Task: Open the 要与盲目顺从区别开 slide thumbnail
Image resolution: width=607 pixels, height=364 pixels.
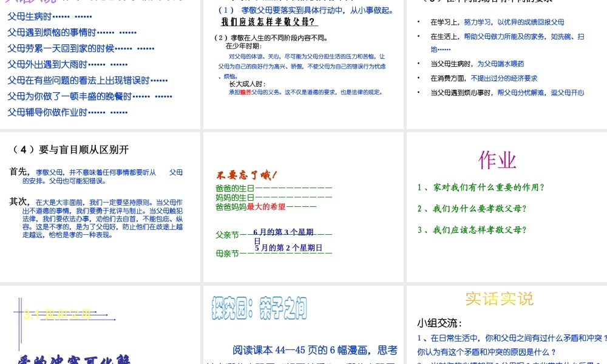Action: pos(100,207)
